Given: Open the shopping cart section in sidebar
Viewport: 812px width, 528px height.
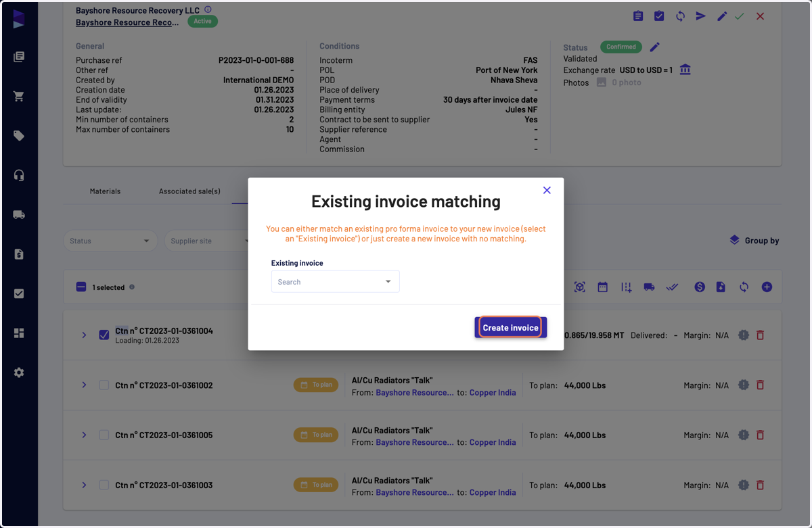Looking at the screenshot, I should 19,97.
